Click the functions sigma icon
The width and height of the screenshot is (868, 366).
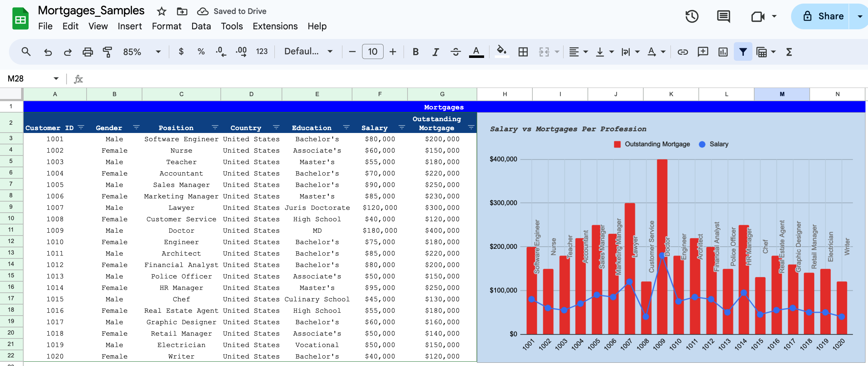(789, 52)
